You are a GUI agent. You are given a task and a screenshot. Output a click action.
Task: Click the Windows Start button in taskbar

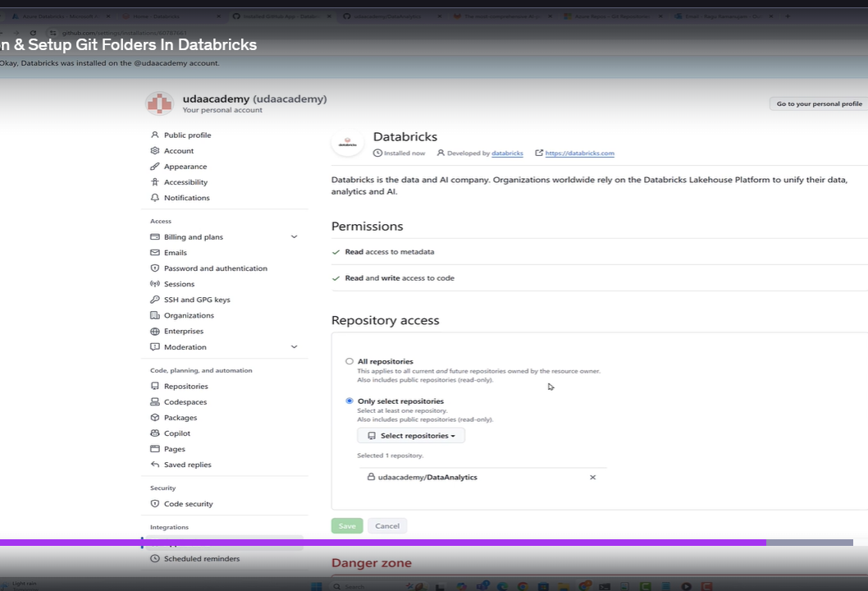tap(316, 586)
